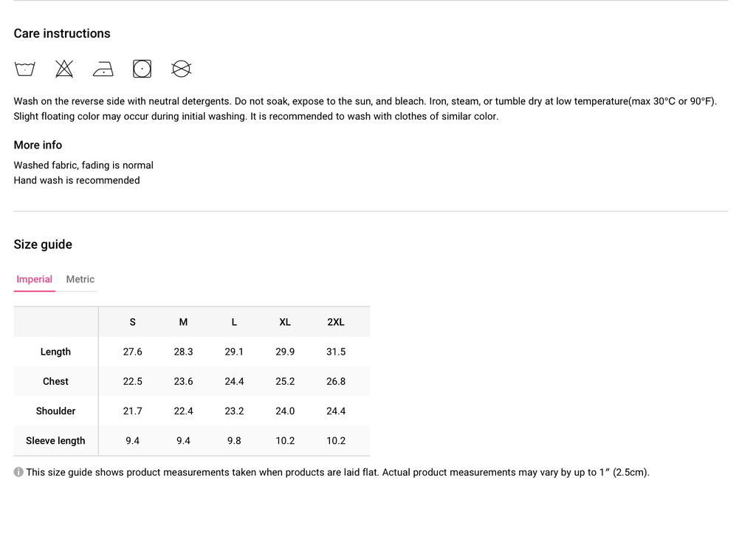The height and width of the screenshot is (534, 756).
Task: Click the Length row label
Action: tap(55, 352)
